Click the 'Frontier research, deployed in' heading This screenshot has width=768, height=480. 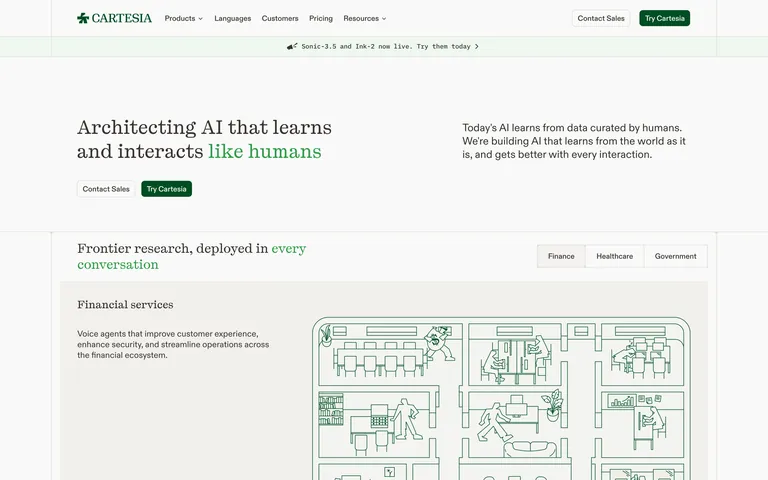tap(192, 256)
